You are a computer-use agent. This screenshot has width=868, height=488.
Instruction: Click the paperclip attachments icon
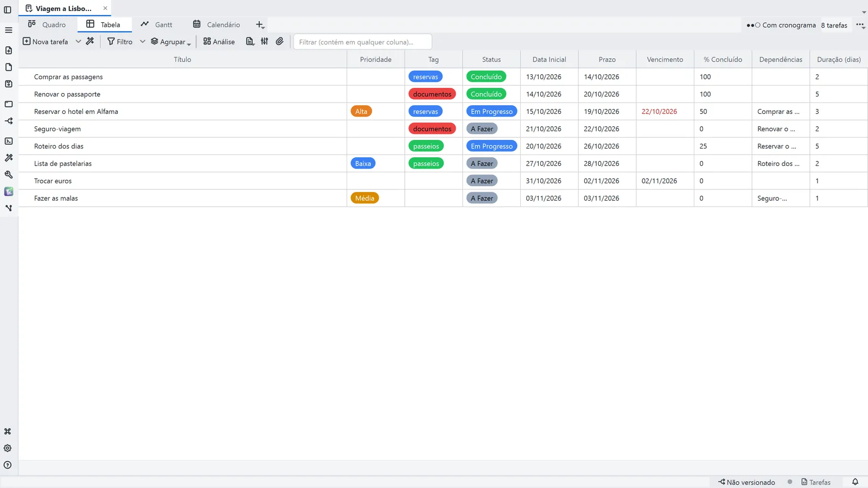pyautogui.click(x=279, y=41)
